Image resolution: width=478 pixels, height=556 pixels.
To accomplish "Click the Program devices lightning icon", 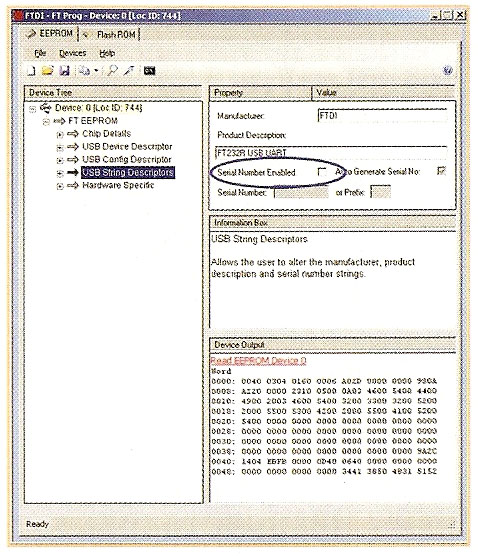I will (129, 71).
